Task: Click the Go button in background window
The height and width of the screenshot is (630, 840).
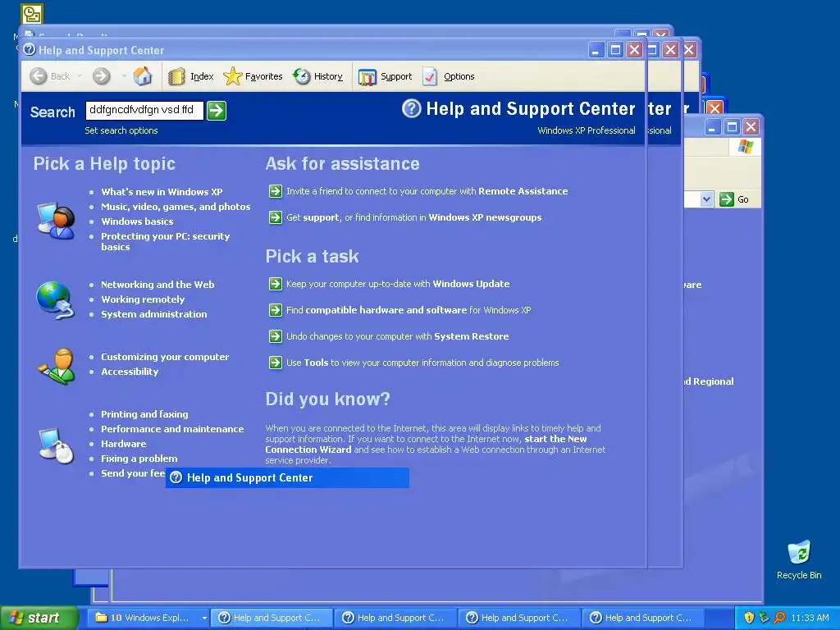Action: [x=734, y=199]
